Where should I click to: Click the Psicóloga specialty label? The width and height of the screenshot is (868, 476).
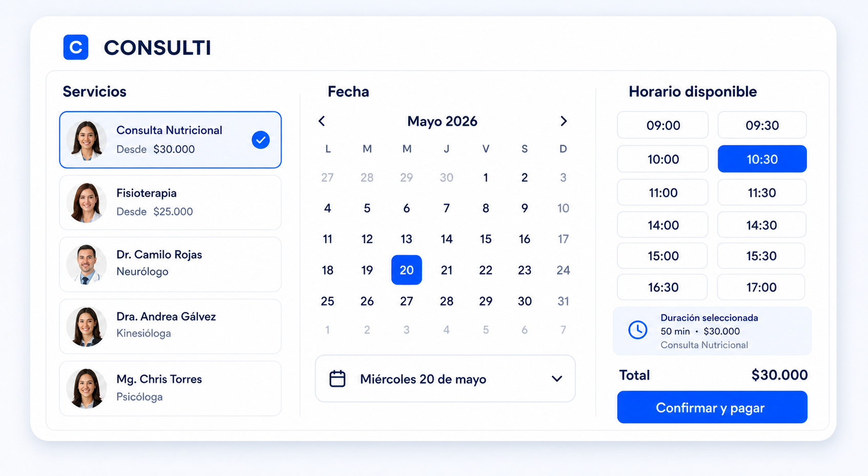point(139,397)
